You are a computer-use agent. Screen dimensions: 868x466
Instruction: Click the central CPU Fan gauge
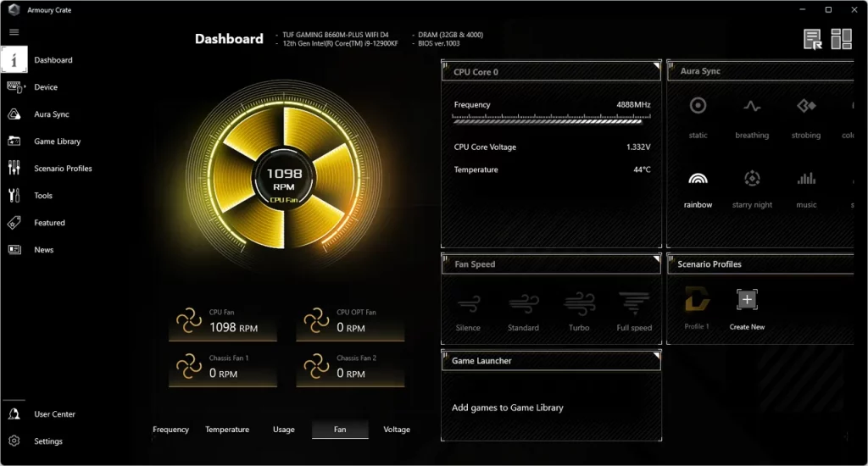point(284,178)
